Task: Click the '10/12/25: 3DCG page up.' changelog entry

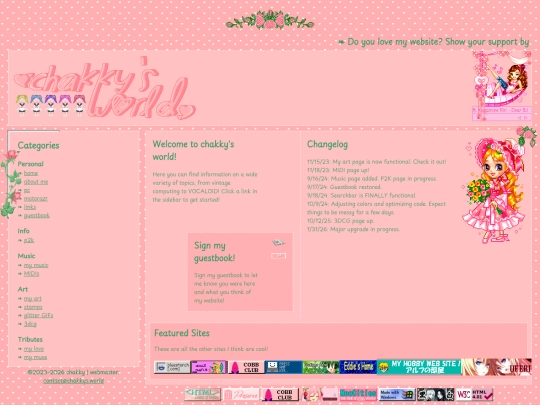Action: (340, 221)
